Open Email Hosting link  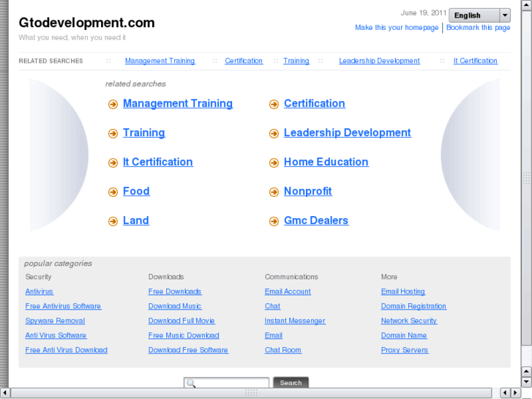402,291
